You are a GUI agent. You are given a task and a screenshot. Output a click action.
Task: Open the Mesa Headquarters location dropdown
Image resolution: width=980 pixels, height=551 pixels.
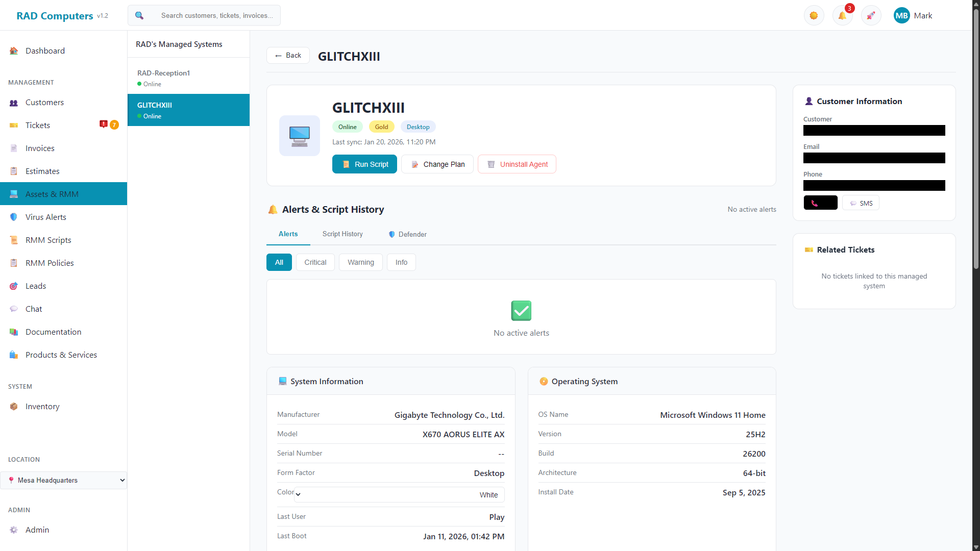point(64,480)
